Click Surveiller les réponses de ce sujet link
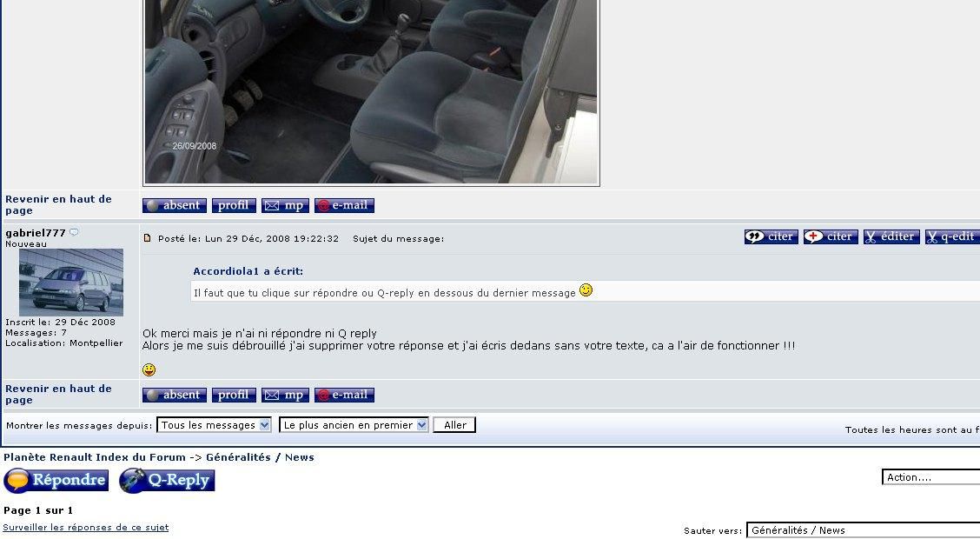 click(86, 527)
